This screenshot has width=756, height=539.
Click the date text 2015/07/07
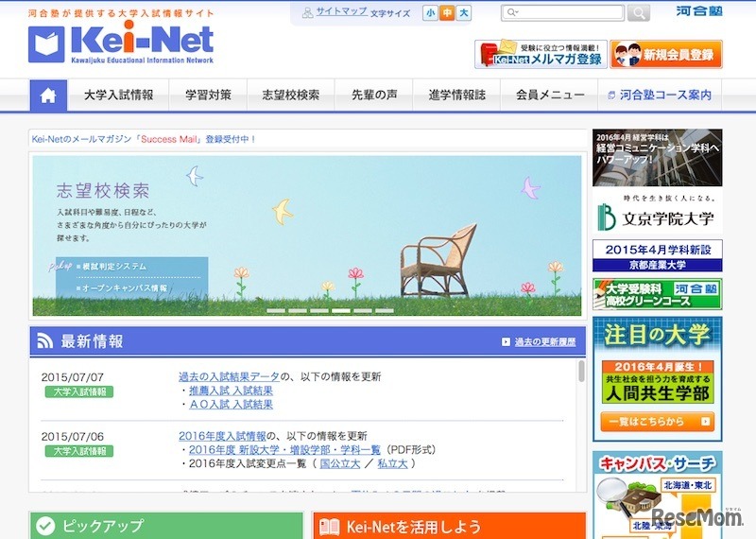pos(73,377)
